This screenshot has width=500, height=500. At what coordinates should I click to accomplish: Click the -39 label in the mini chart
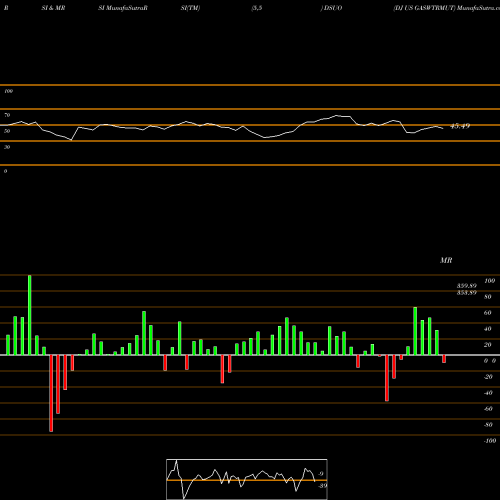(x=323, y=485)
